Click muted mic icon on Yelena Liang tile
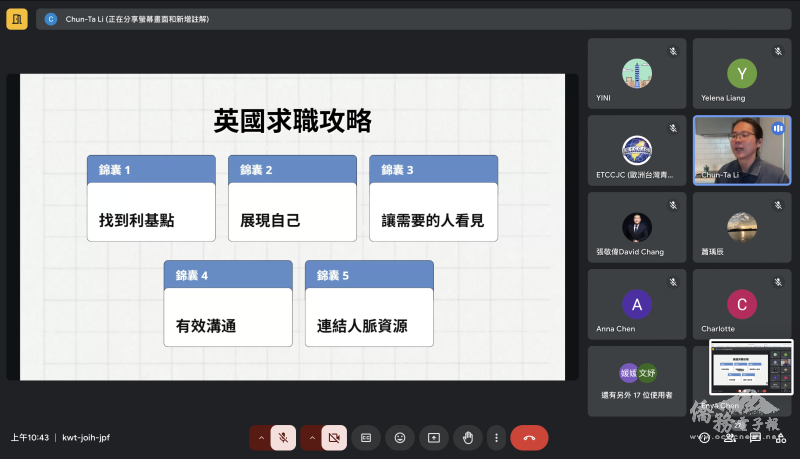 tap(778, 51)
